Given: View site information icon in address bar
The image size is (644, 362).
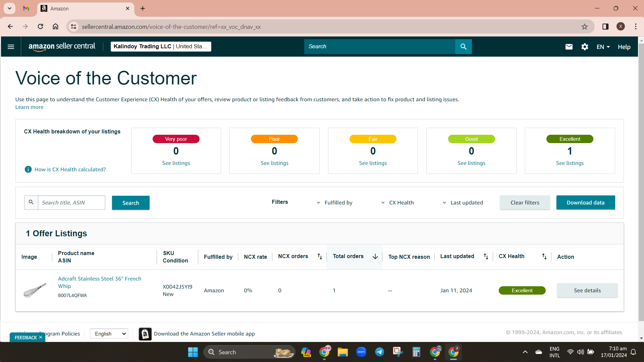Looking at the screenshot, I should (73, 26).
